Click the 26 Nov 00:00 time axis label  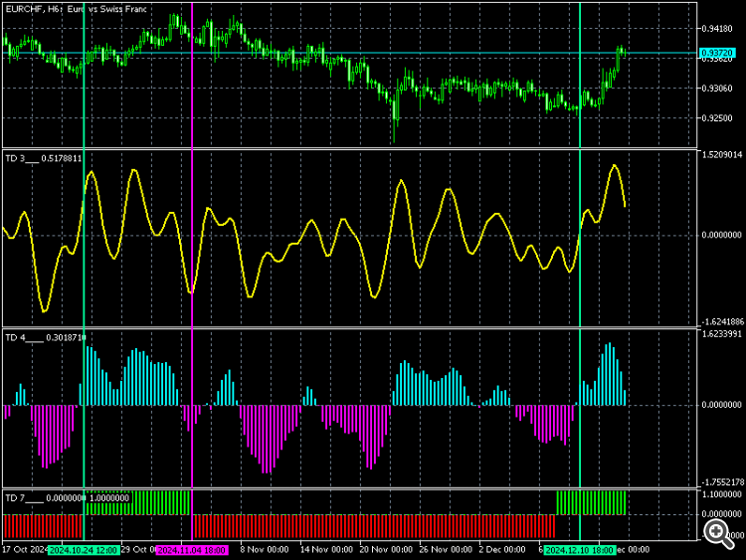(449, 549)
